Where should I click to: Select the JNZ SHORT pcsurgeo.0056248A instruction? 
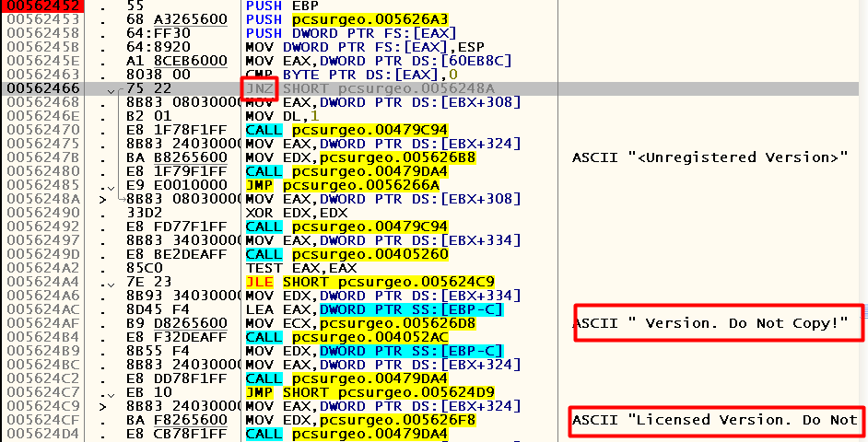[370, 88]
